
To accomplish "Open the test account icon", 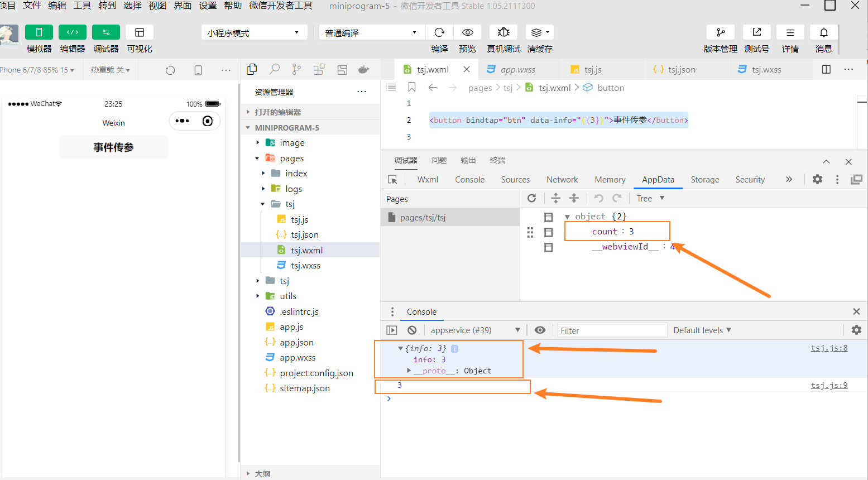I will point(757,32).
